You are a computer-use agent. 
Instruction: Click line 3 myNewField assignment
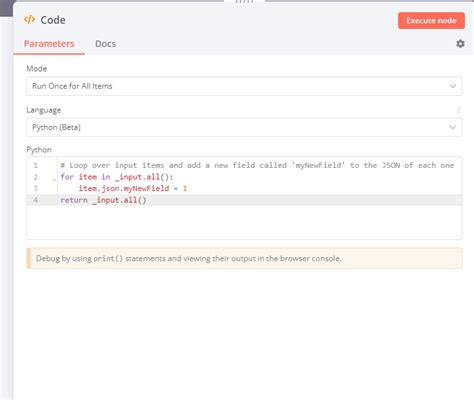133,189
